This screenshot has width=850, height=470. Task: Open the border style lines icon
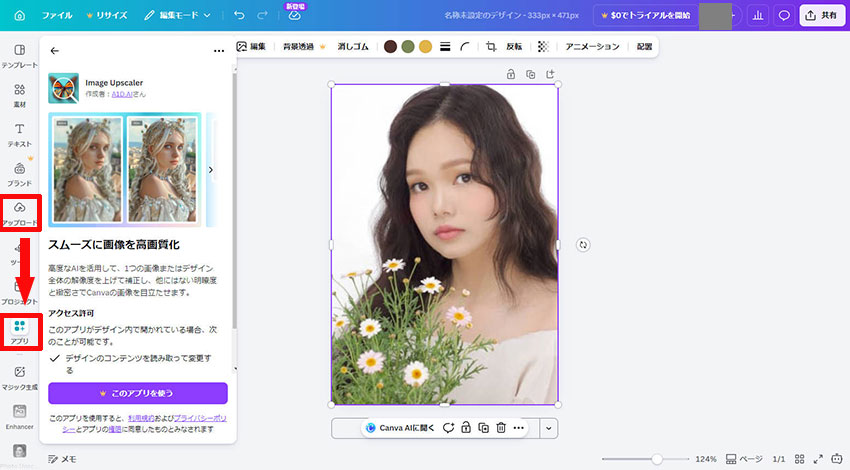coord(445,47)
